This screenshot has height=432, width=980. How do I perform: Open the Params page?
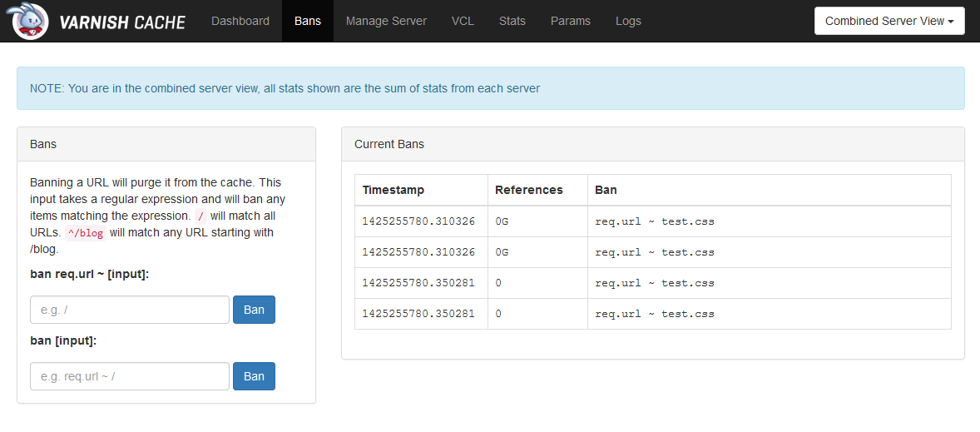pos(571,21)
